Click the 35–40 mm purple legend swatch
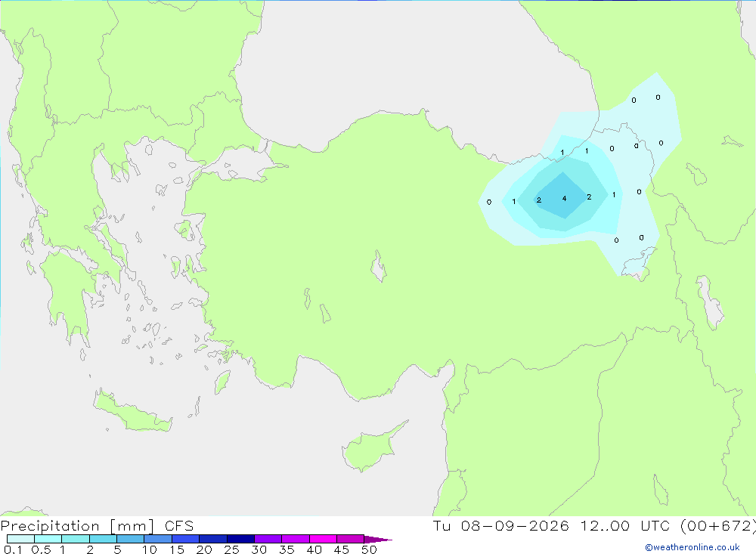756x554 pixels. tap(296, 539)
